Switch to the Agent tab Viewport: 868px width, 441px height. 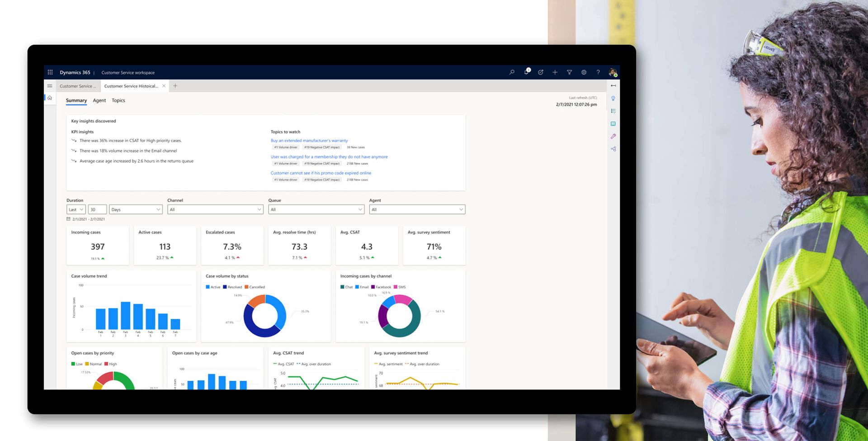tap(99, 100)
